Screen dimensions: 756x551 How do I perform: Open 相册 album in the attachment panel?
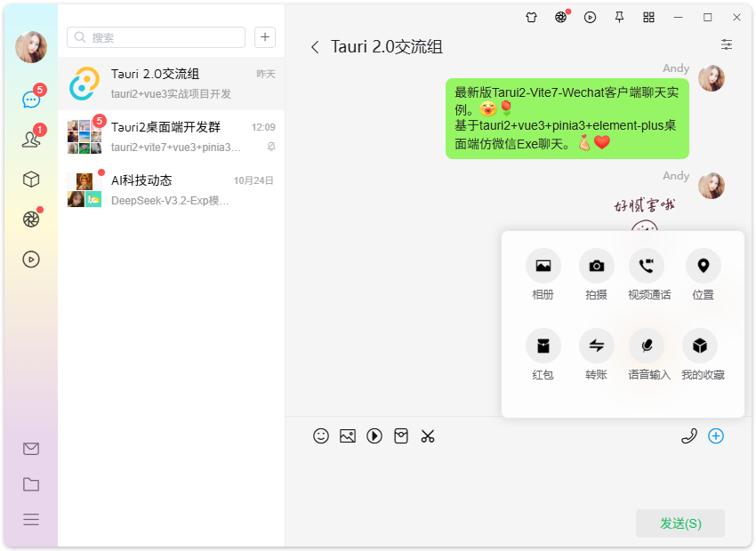[x=543, y=265]
